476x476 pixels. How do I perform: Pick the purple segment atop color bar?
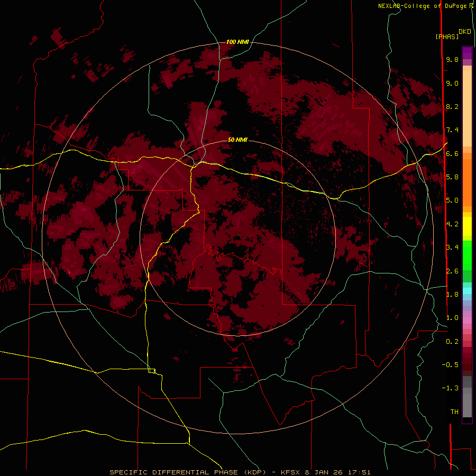coord(467,53)
